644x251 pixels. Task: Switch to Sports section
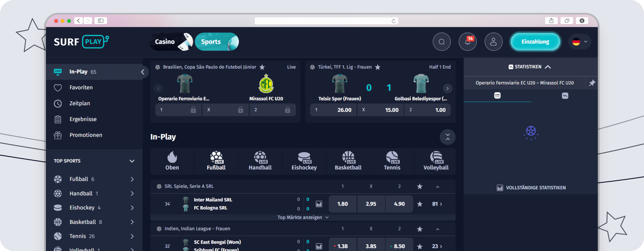tap(217, 42)
